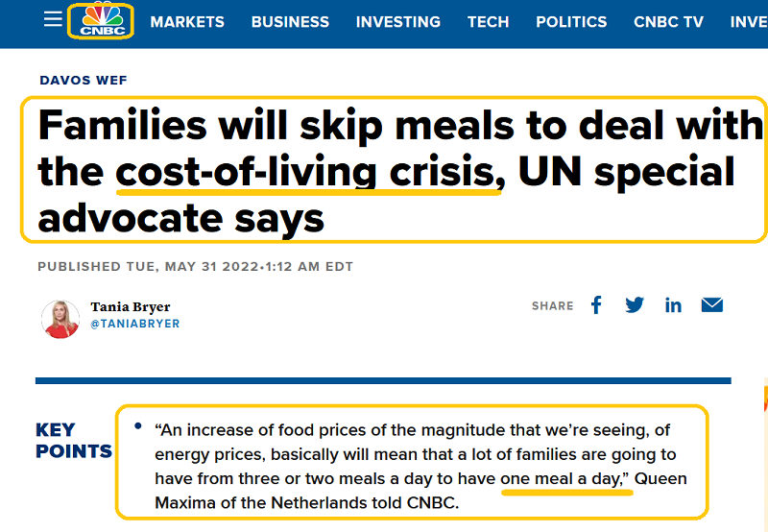Share the article on Twitter
768x532 pixels.
pyautogui.click(x=635, y=305)
